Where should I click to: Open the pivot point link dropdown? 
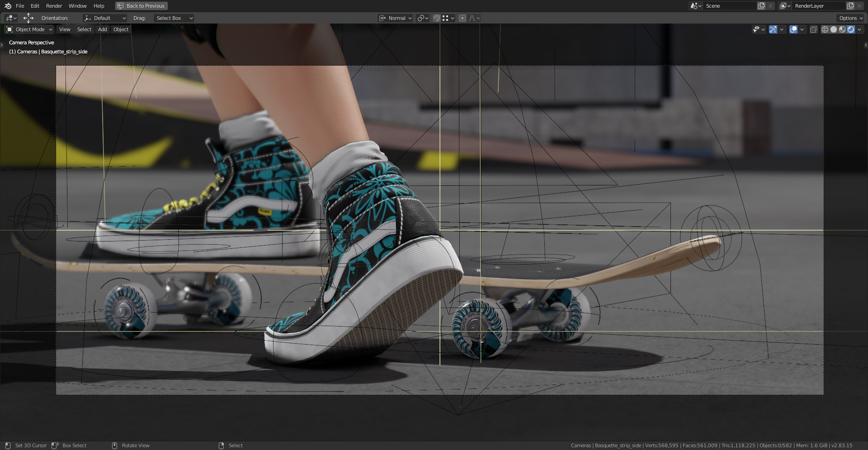423,18
